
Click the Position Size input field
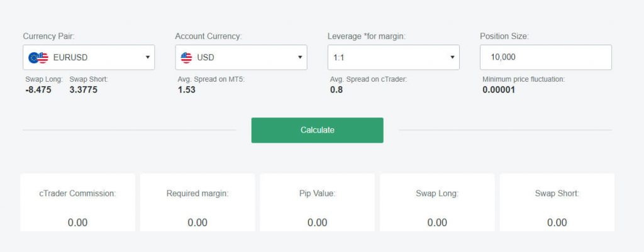coord(546,57)
